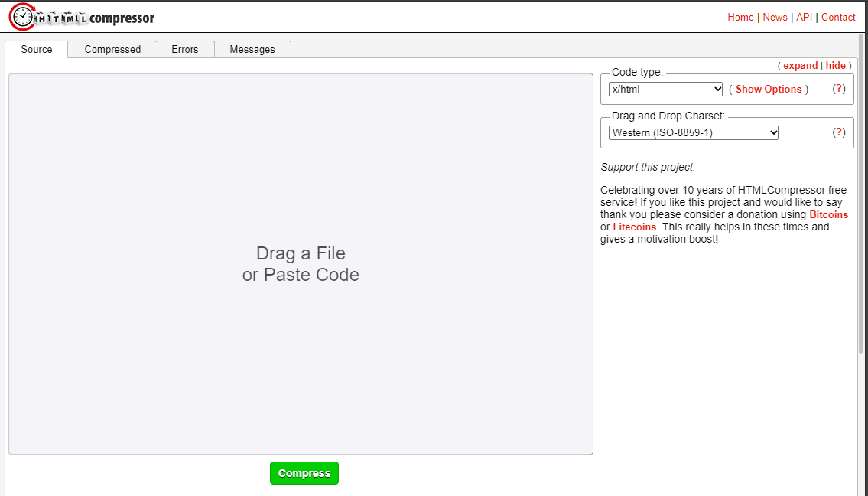Open the Drag and Drop Charset dropdown
The image size is (868, 496).
tap(693, 133)
